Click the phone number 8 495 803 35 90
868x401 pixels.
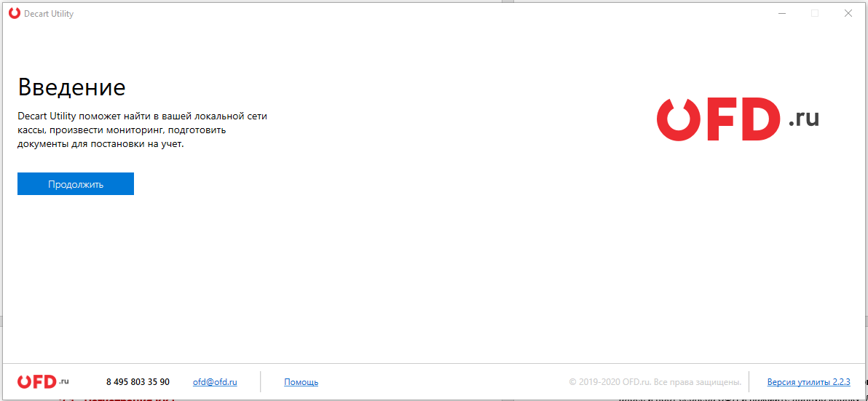click(138, 382)
